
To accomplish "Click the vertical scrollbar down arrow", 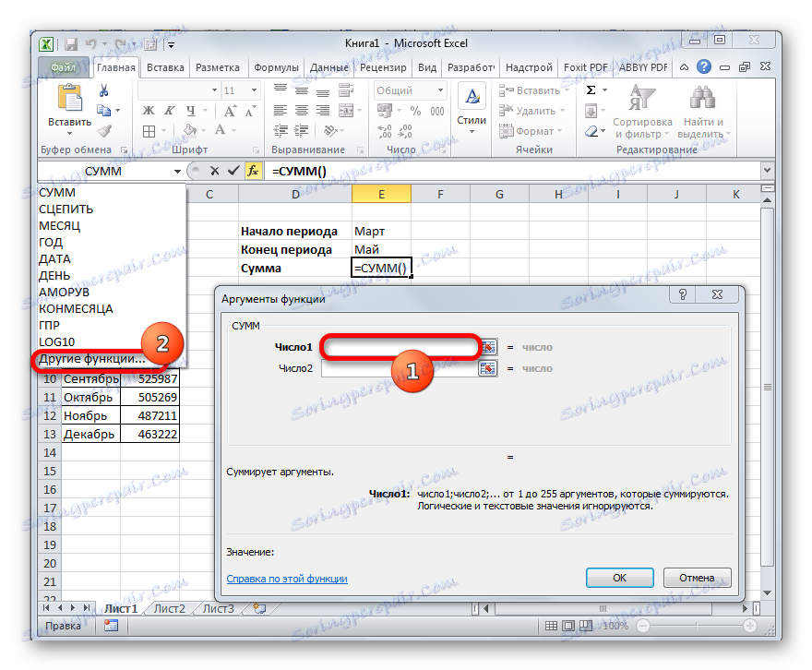I will [x=768, y=592].
